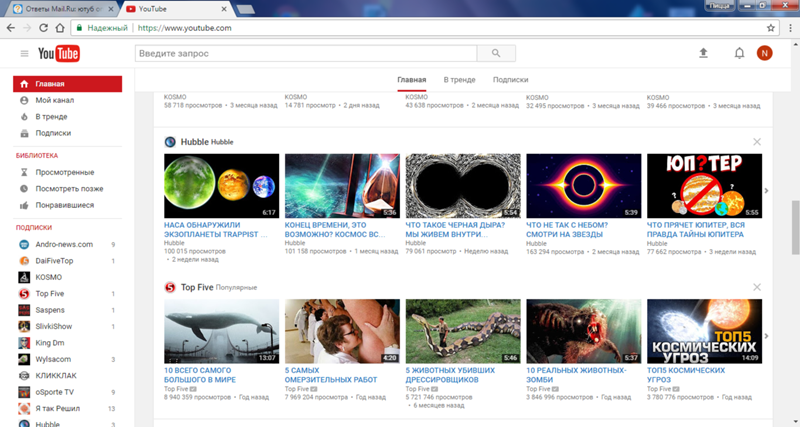Bookmark this page with the star
The image size is (800, 427).
tap(770, 28)
